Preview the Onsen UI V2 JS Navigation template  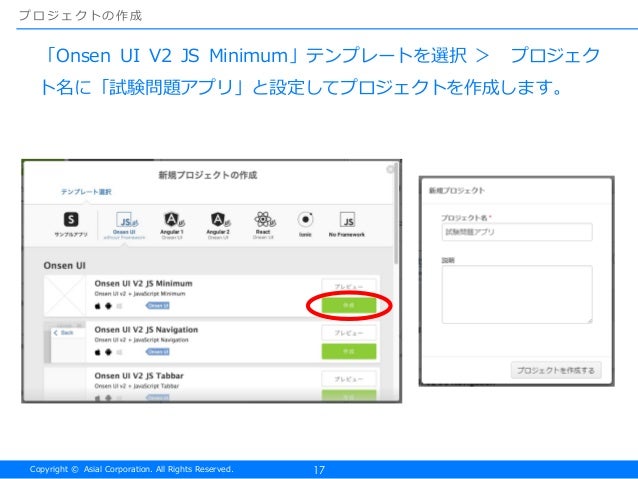tap(349, 333)
